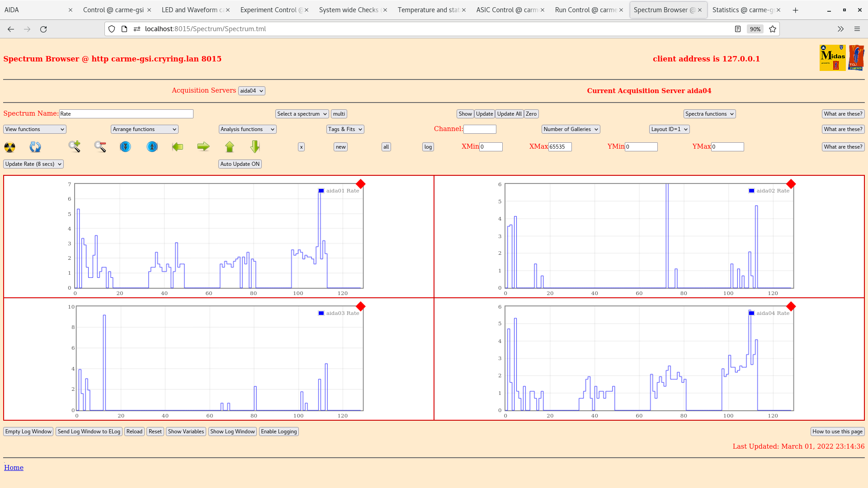Click the Enable Logging button
The image size is (868, 488).
click(x=278, y=432)
